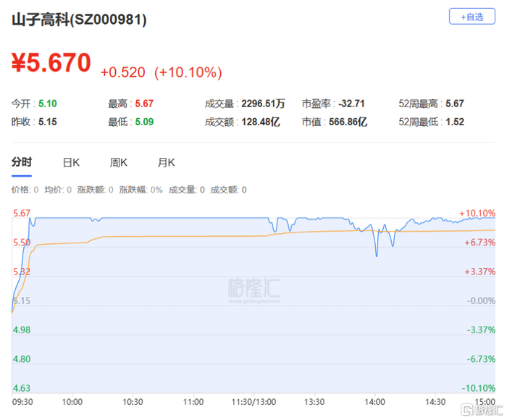Click the 4.63 price axis label
The height and width of the screenshot is (420, 507).
(x=22, y=388)
